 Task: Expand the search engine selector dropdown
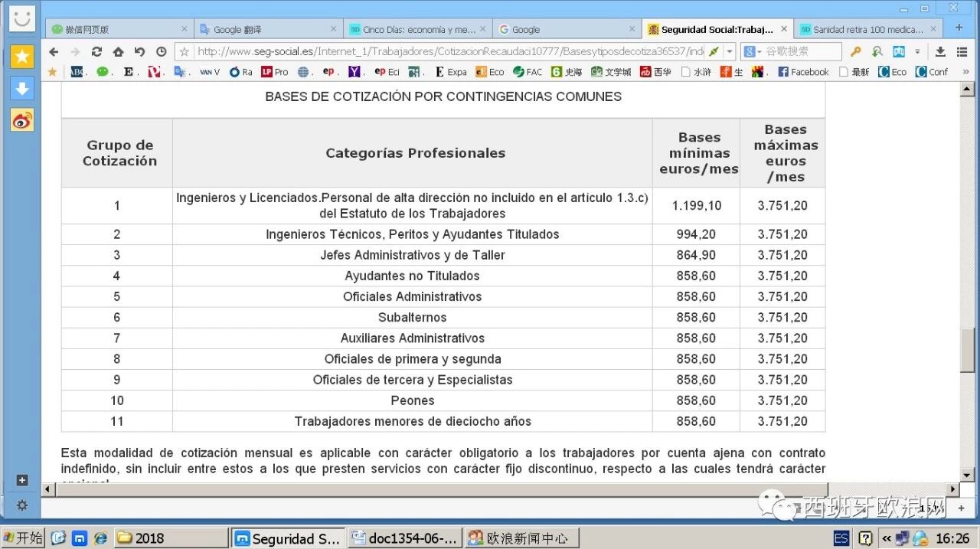pyautogui.click(x=759, y=52)
